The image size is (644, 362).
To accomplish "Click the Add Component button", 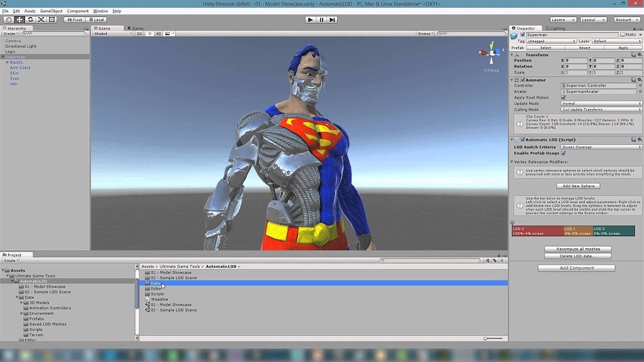I will coord(575,267).
